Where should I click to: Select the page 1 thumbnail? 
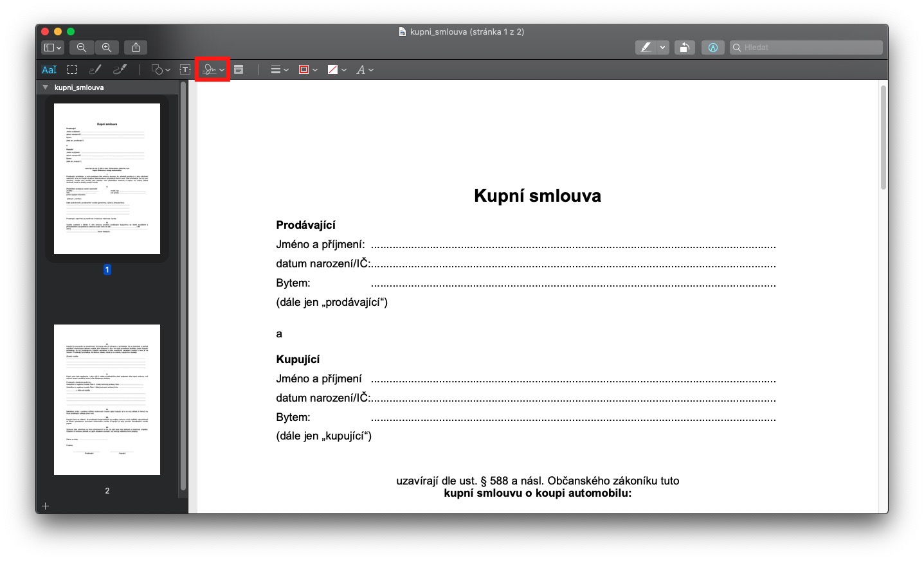point(107,179)
